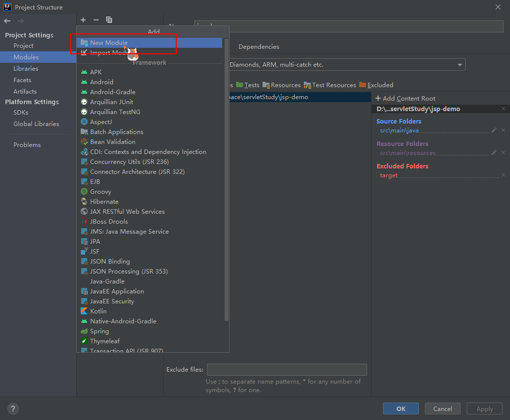Image resolution: width=510 pixels, height=420 pixels.
Task: Open Modules settings page
Action: [x=38, y=57]
